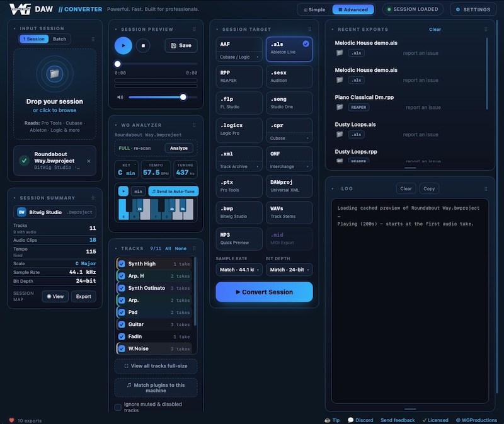Open the .xml Track Archive dropdown
This screenshot has width=504, height=424.
[x=239, y=166]
